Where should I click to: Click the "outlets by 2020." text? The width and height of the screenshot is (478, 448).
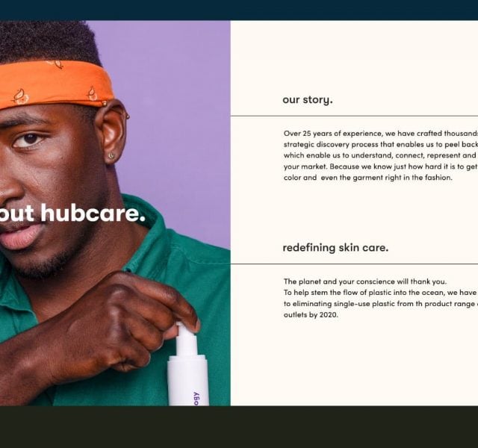tap(311, 314)
